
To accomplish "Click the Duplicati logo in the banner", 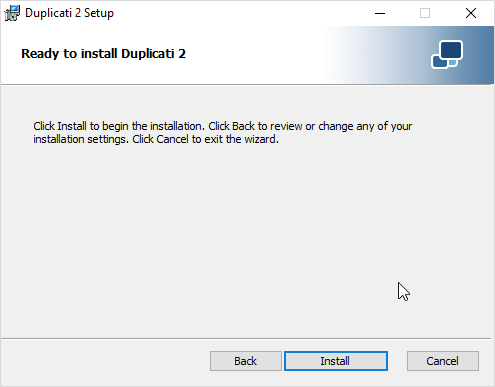I will pyautogui.click(x=447, y=54).
